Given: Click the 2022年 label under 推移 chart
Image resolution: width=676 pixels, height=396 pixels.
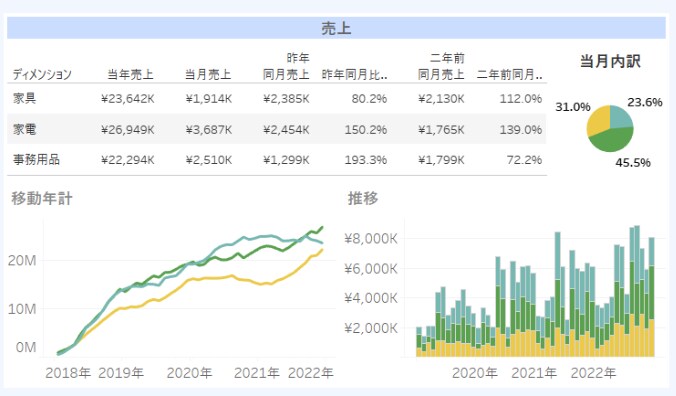Looking at the screenshot, I should tap(593, 373).
